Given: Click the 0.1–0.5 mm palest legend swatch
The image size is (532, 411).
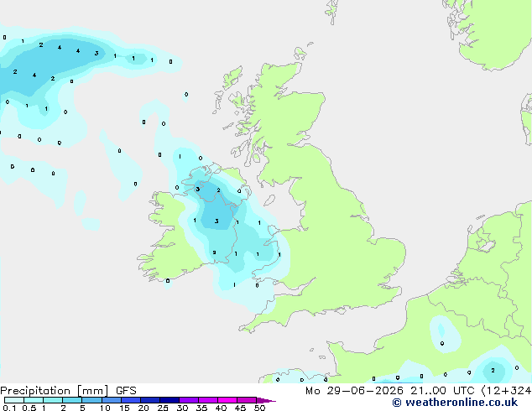Looking at the screenshot, I should (14, 400).
